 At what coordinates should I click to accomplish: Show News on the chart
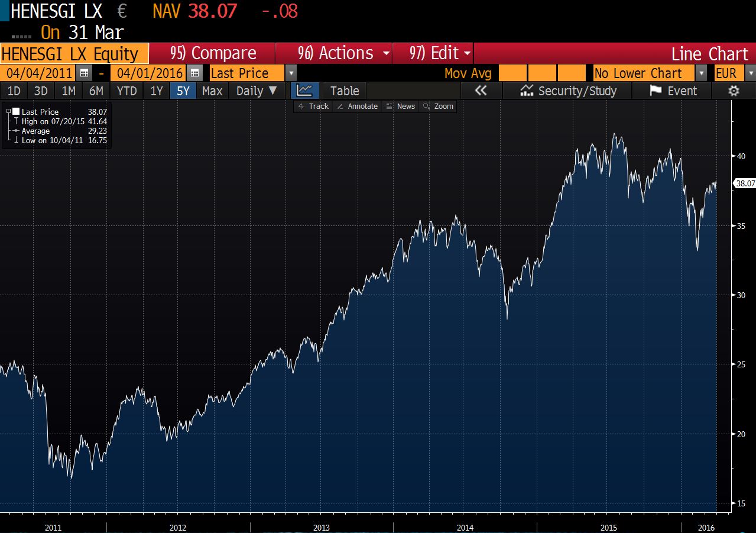pyautogui.click(x=400, y=106)
